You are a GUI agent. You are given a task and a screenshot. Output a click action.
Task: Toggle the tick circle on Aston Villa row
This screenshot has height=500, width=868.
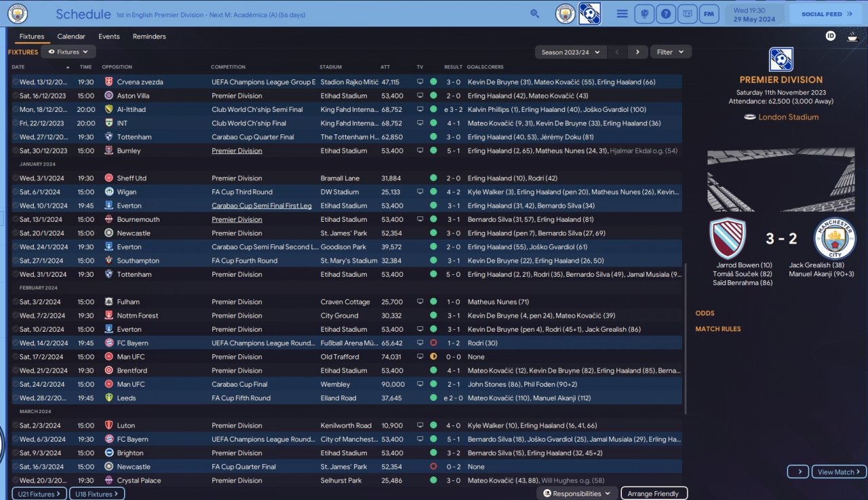click(x=16, y=96)
